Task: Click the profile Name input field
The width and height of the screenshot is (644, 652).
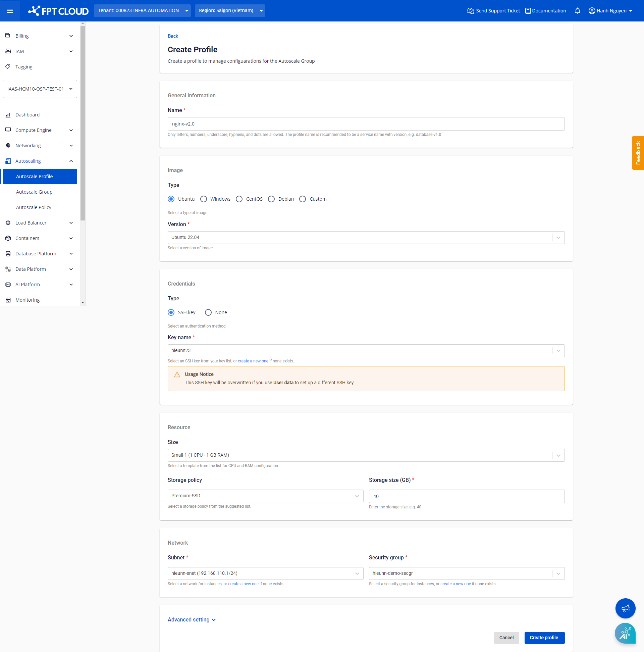Action: 366,124
